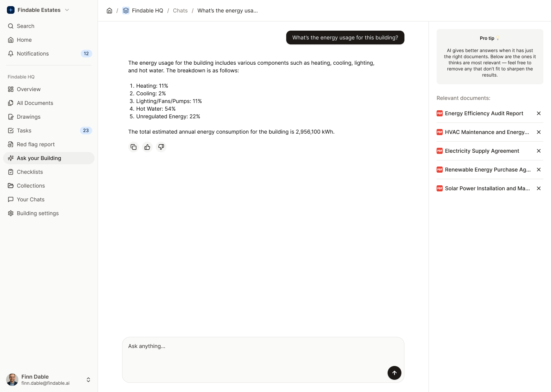Click the Search magnifier icon
Screen dimensions: 551x392
coord(11,26)
